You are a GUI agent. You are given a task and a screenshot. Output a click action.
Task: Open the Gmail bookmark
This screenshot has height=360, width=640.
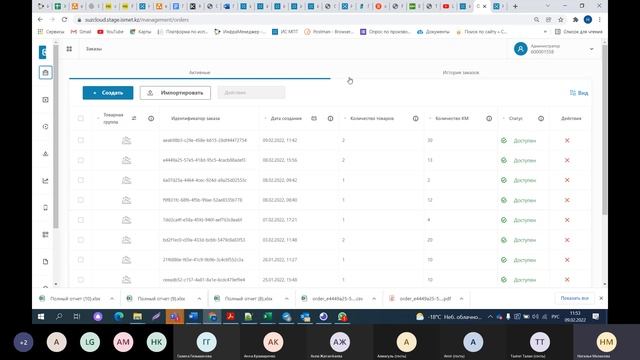(81, 31)
